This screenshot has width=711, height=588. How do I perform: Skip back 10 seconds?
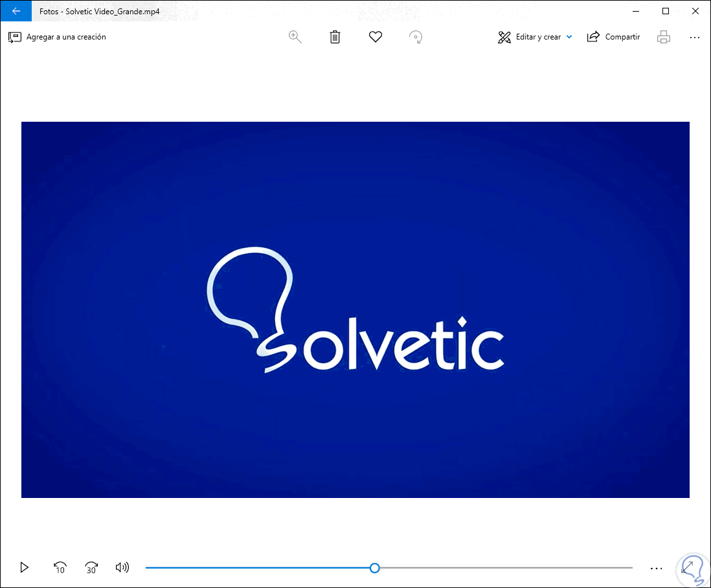coord(60,567)
